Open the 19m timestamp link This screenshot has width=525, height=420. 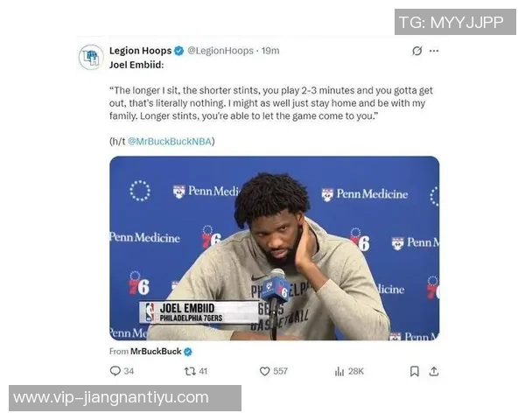[270, 51]
